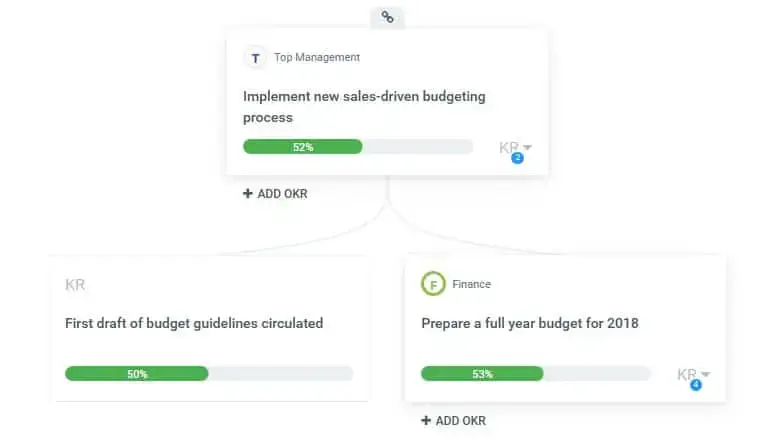Click the gray KR label on the left card
Image resolution: width=779 pixels, height=440 pixels.
click(75, 285)
